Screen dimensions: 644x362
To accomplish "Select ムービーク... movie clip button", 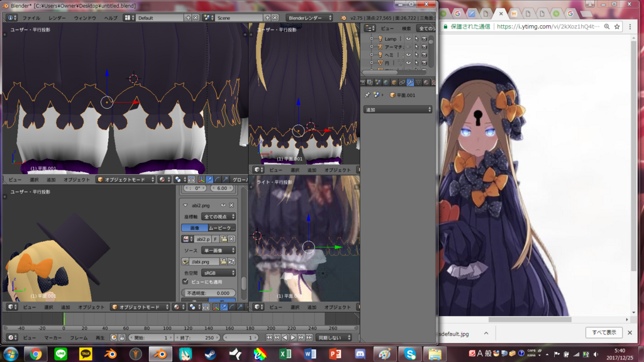I will tap(222, 228).
